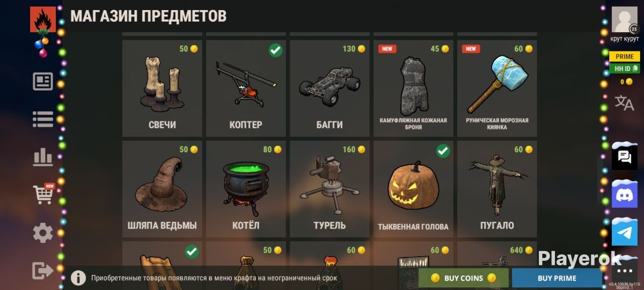Viewport: 644px width, 290px height.
Task: Select the Багги buggy item
Action: (x=330, y=89)
